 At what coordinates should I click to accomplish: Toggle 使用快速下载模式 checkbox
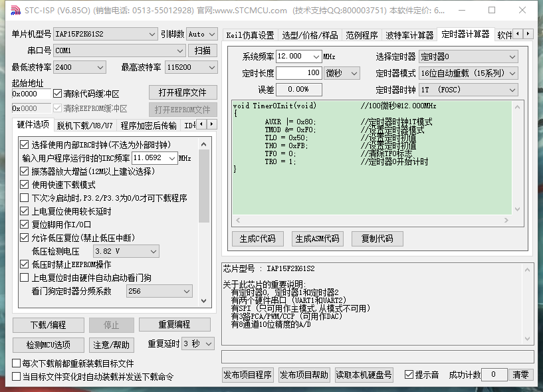24,185
